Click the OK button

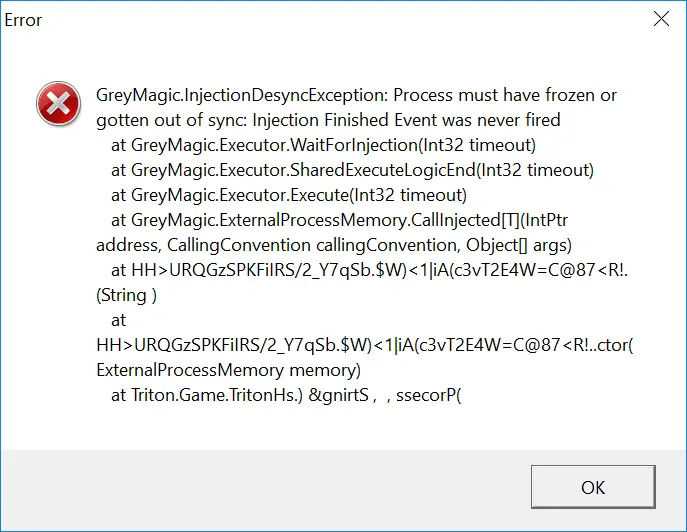click(593, 487)
